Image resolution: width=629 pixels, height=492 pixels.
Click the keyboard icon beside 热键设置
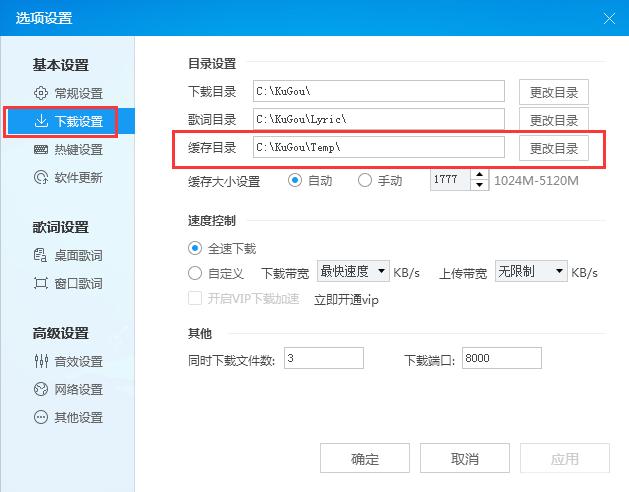coord(41,150)
